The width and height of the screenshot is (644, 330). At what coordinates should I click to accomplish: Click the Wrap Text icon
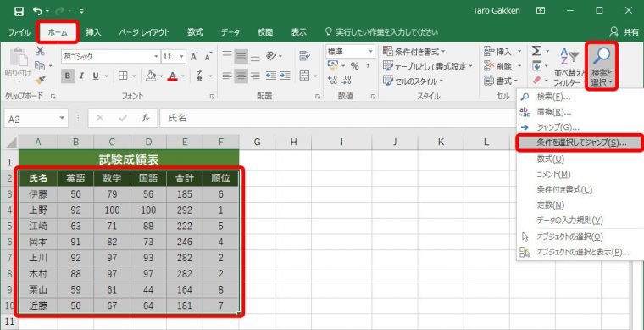(x=304, y=55)
